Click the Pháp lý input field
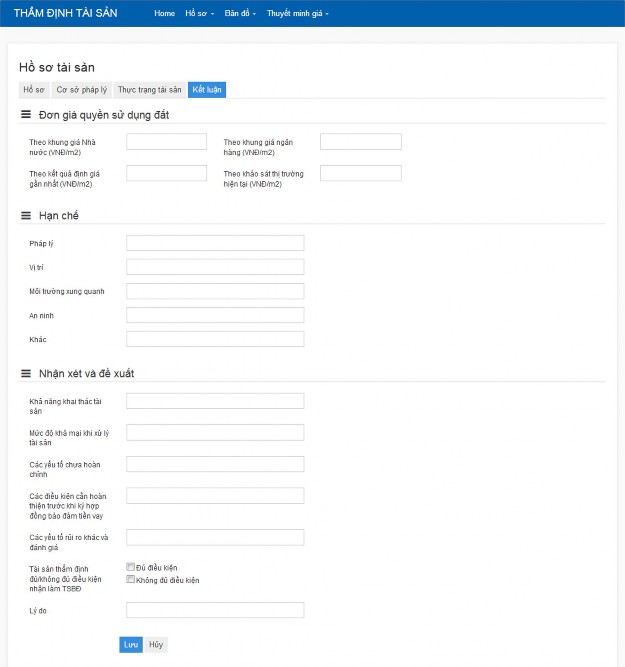Viewport: 625px width, 667px height. (x=215, y=243)
